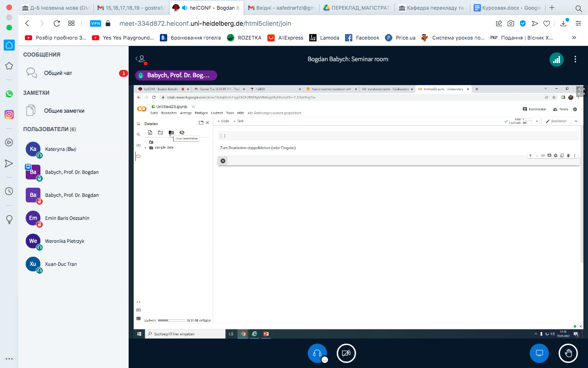Open the screen share button
588x368 pixels.
tap(539, 353)
